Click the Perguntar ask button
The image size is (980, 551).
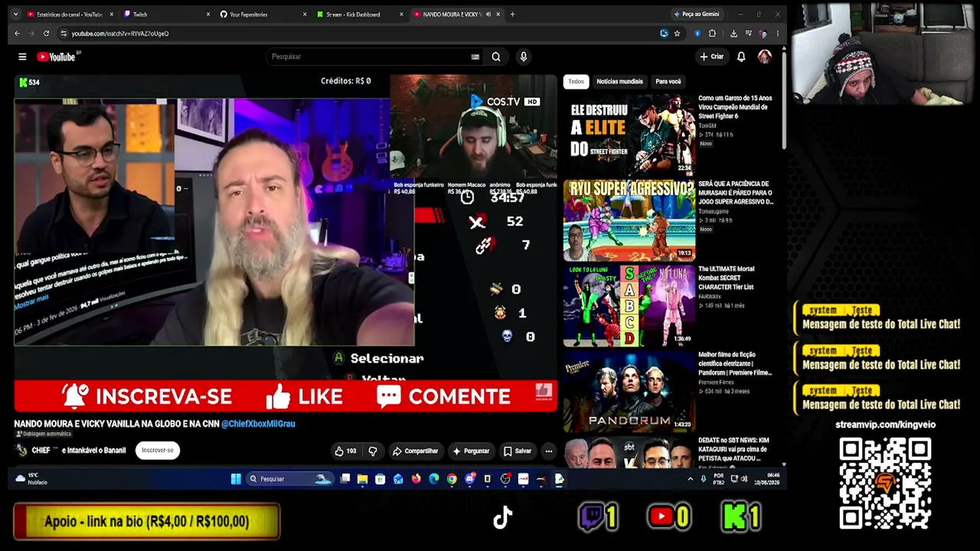pos(471,452)
